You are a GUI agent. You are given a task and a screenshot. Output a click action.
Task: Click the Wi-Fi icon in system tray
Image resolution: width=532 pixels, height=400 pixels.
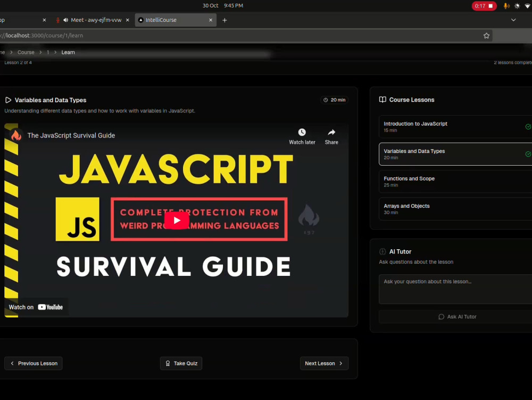click(528, 6)
